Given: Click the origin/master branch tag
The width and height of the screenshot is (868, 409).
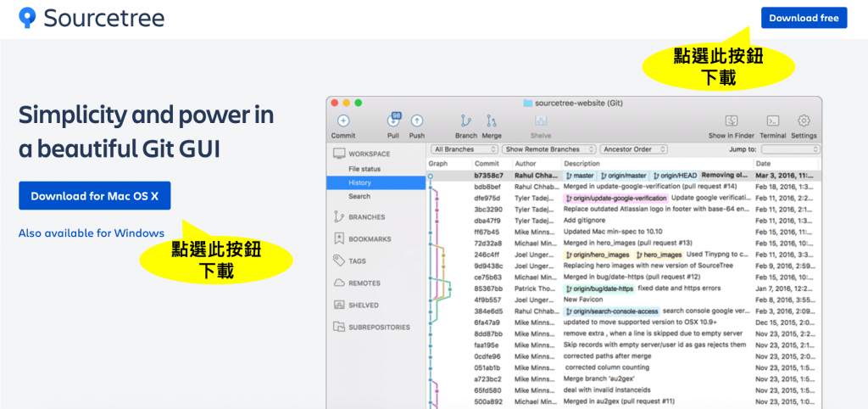Looking at the screenshot, I should click(x=623, y=175).
